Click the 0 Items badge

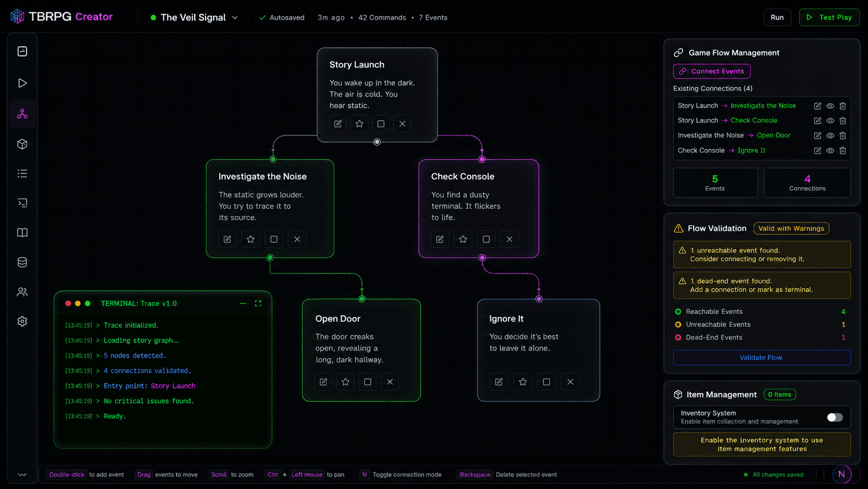pos(780,395)
